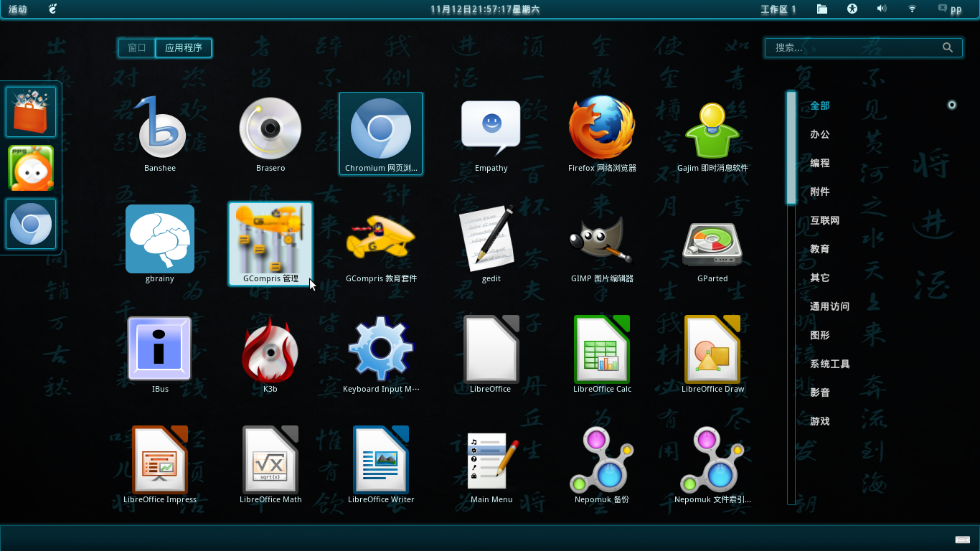Viewport: 980px width, 551px height.
Task: Open the gedit text editor
Action: tap(491, 244)
